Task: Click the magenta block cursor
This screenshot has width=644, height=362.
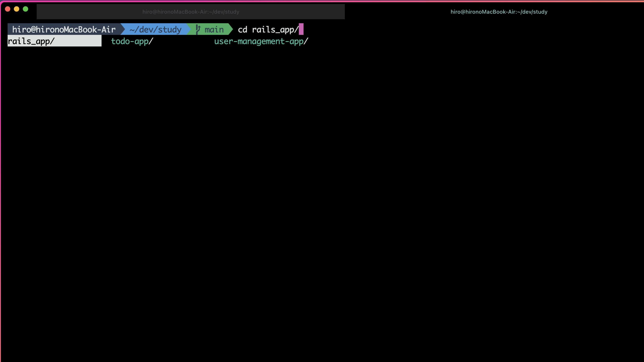Action: tap(301, 29)
